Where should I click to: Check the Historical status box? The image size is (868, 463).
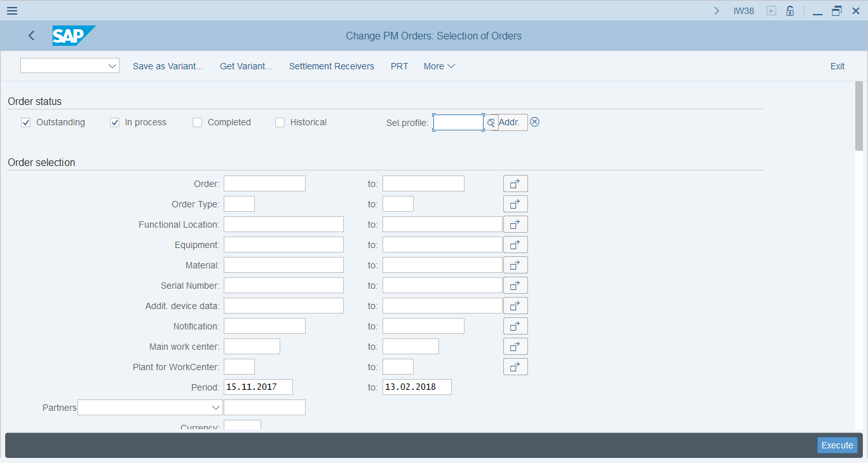(x=280, y=122)
